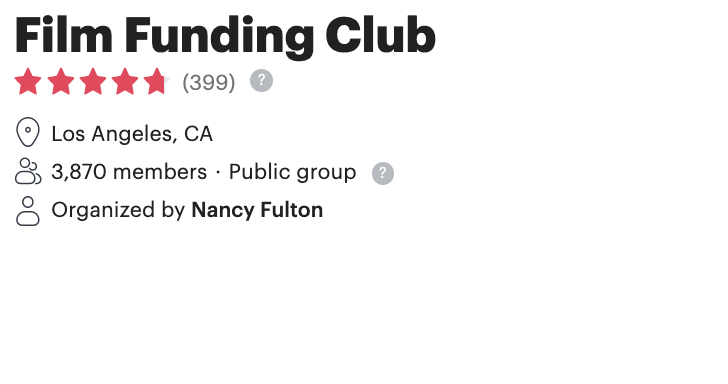728x384 pixels.
Task: Click the word Club in heading
Action: coord(380,35)
